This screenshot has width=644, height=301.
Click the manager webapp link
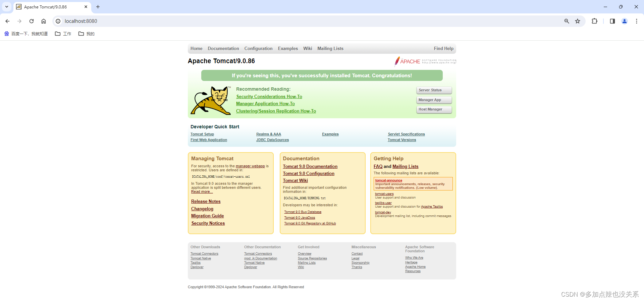250,166
